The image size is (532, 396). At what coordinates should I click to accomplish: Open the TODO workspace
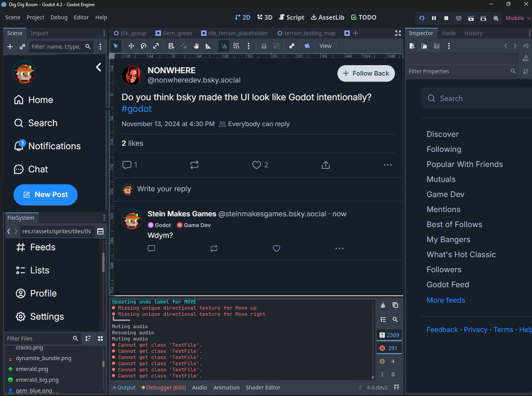(364, 17)
